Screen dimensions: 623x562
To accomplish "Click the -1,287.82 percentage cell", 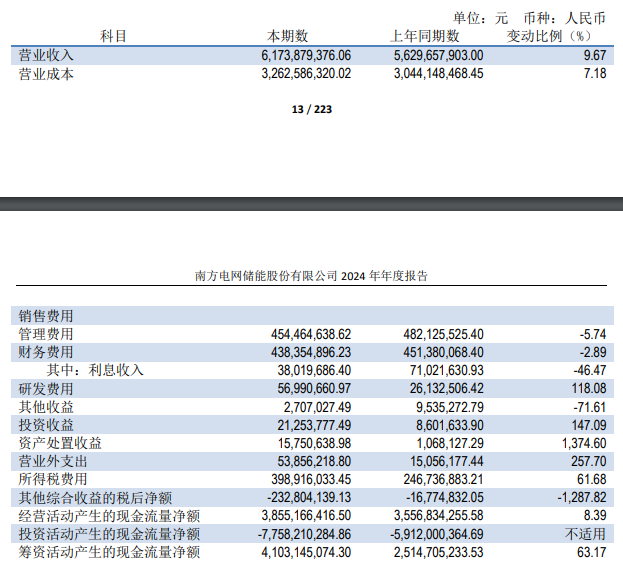I will pos(582,498).
